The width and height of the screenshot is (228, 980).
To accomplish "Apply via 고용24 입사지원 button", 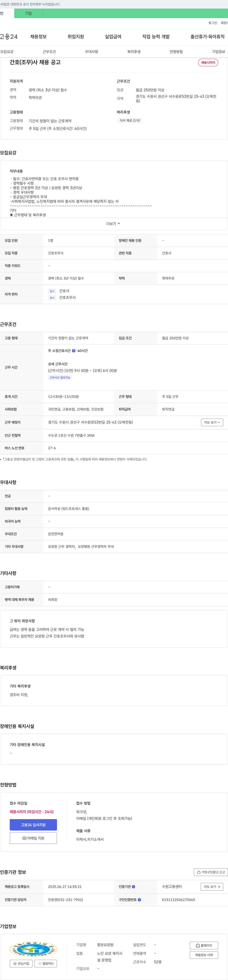I will point(33,825).
